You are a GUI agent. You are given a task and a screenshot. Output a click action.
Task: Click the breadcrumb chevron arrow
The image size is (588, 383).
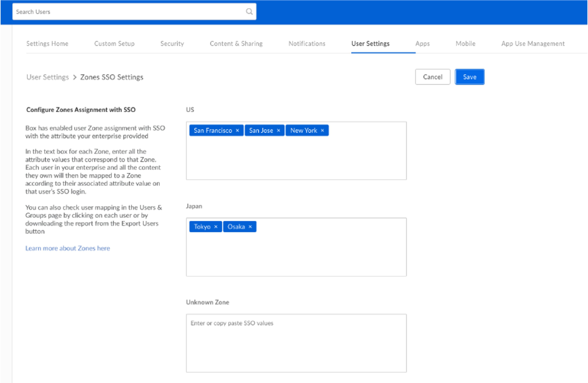tap(75, 77)
